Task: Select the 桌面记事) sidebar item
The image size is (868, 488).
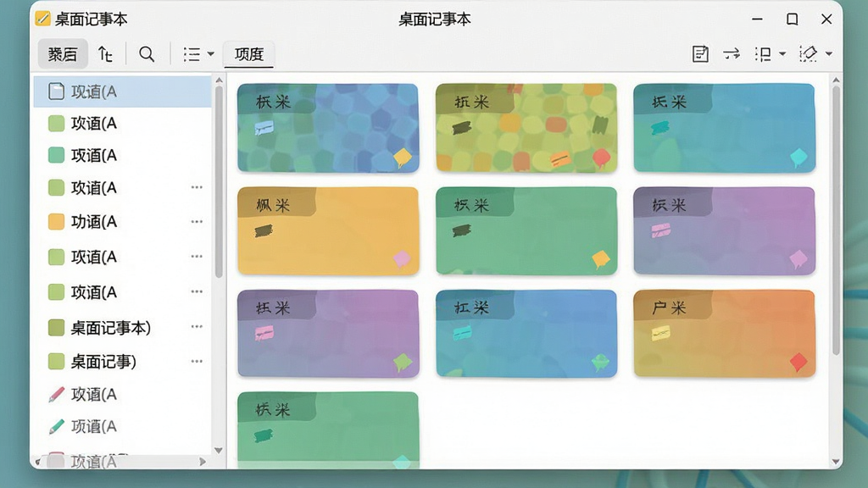Action: point(122,362)
